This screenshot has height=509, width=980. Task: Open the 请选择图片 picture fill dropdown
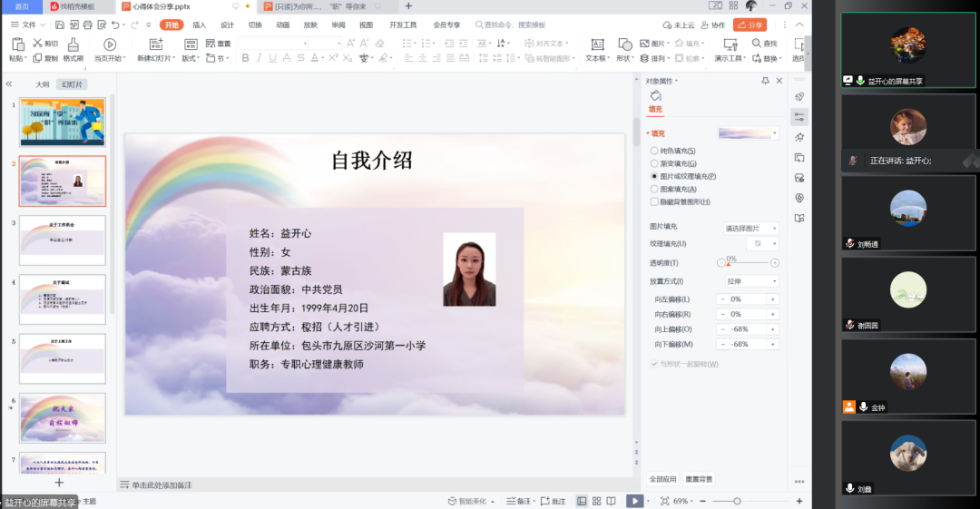click(750, 229)
